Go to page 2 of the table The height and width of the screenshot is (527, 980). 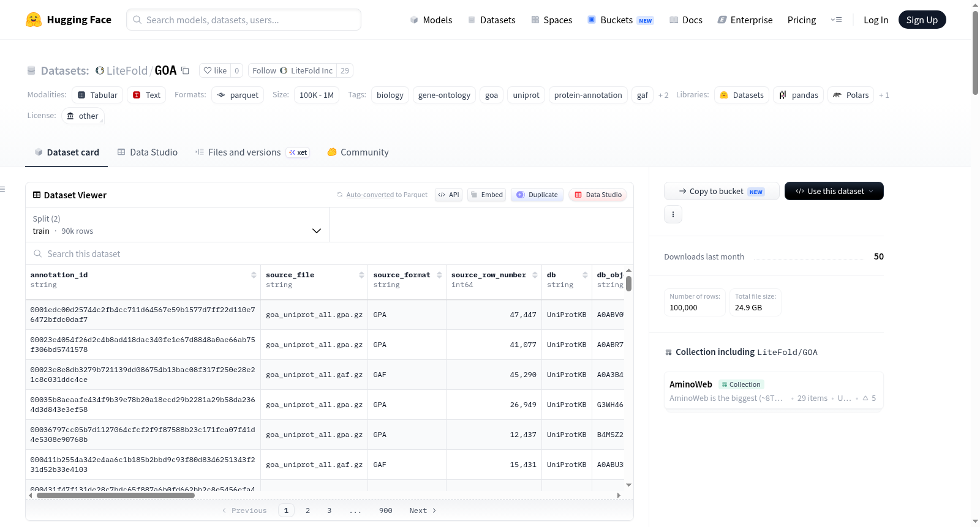tap(307, 510)
